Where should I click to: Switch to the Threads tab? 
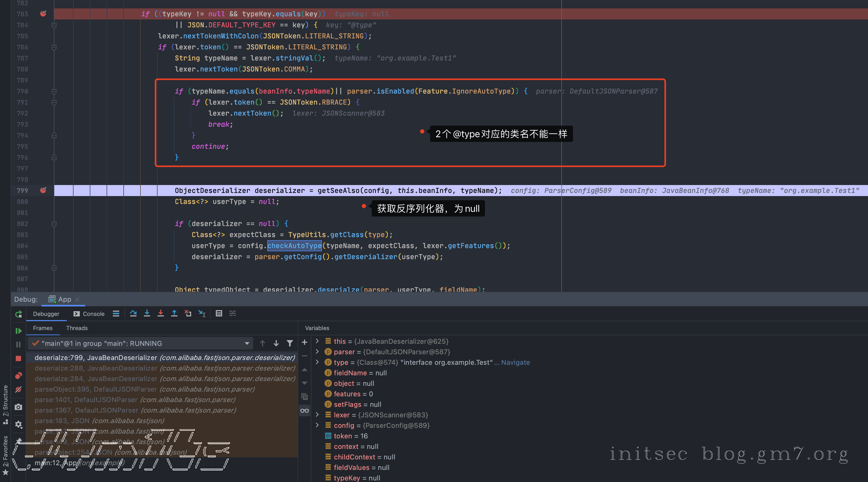[77, 328]
